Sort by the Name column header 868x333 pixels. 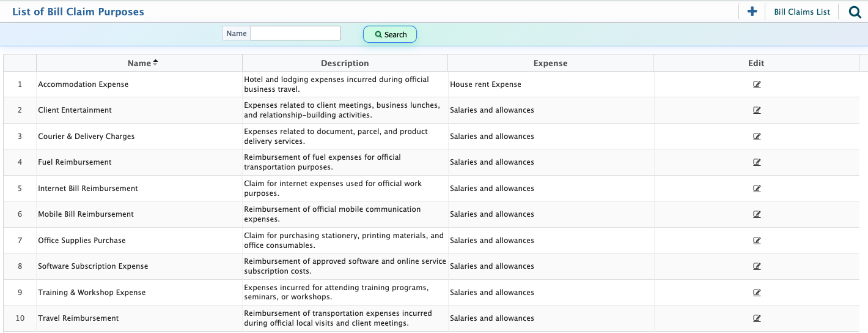tap(139, 63)
